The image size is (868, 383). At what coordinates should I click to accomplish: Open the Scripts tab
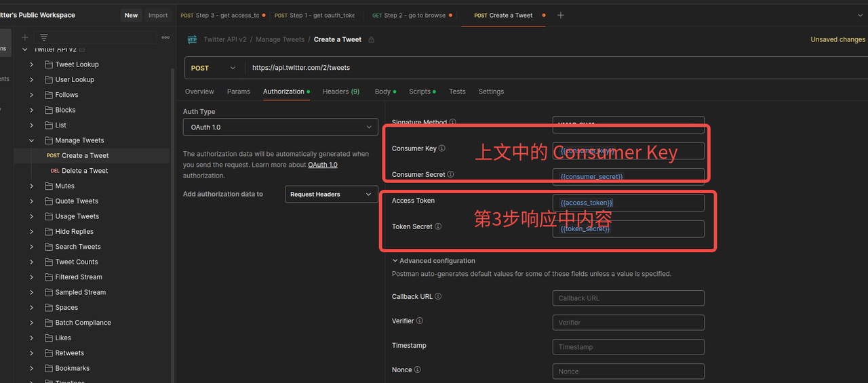(422, 92)
